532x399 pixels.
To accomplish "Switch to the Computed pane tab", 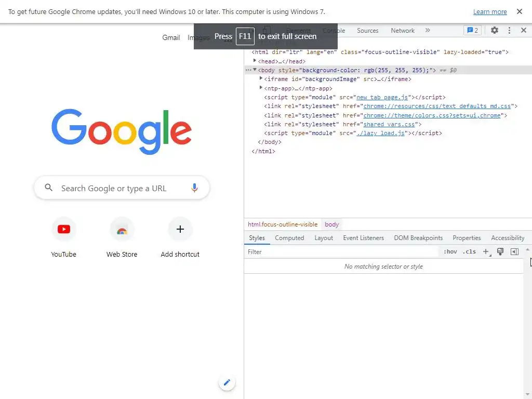I will click(289, 238).
